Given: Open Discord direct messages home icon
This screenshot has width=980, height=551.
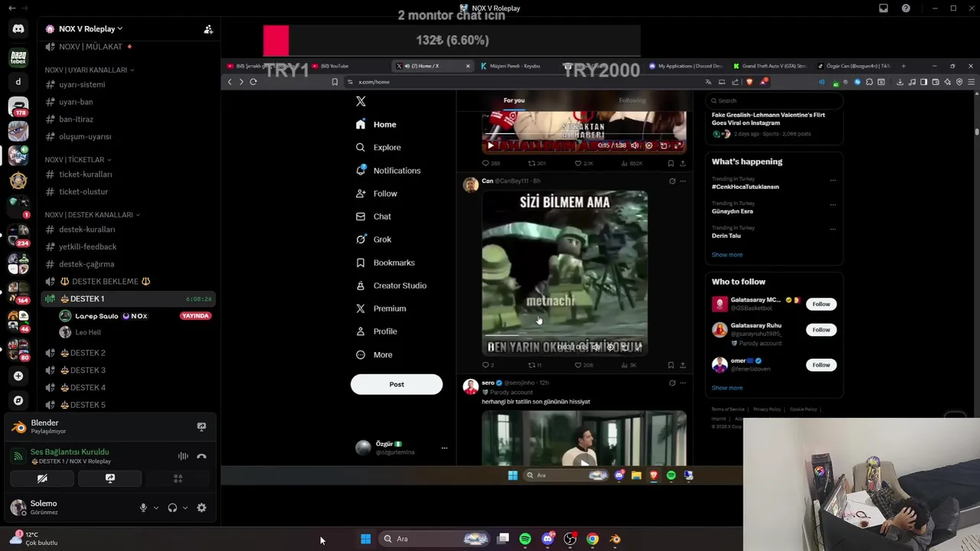Looking at the screenshot, I should click(18, 29).
